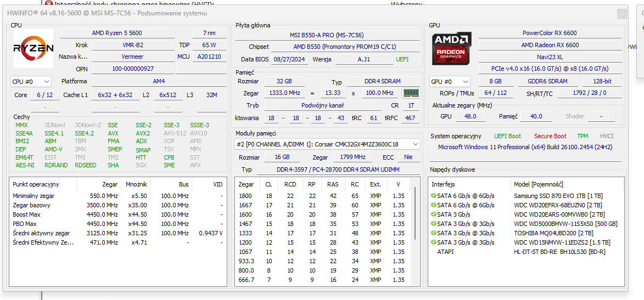The image size is (644, 300).
Task: Click the AMD B550 chipset field
Action: point(345,47)
